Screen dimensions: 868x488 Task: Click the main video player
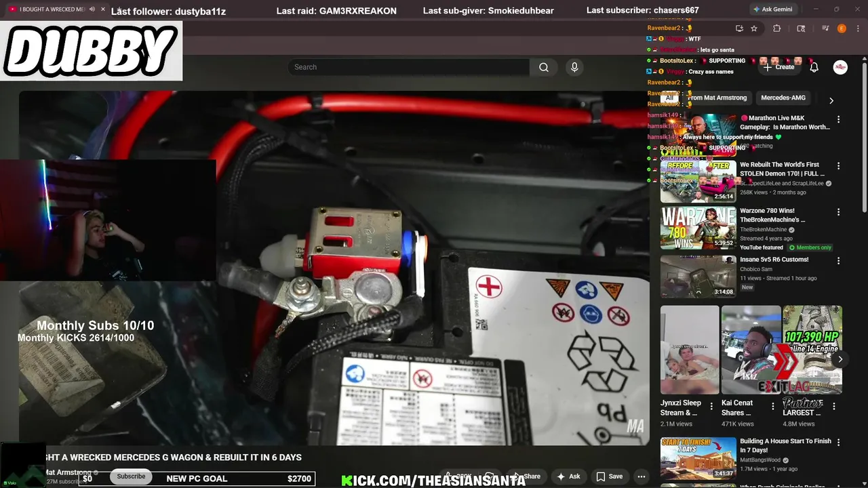334,268
